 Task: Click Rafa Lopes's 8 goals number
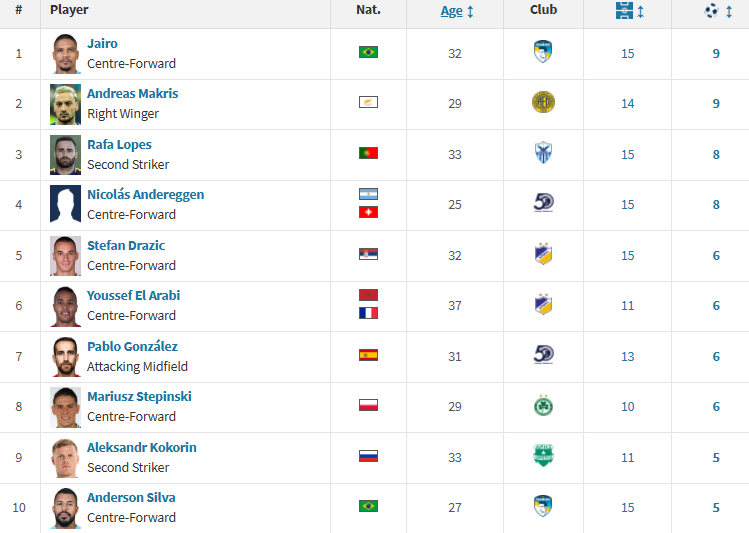pyautogui.click(x=716, y=155)
